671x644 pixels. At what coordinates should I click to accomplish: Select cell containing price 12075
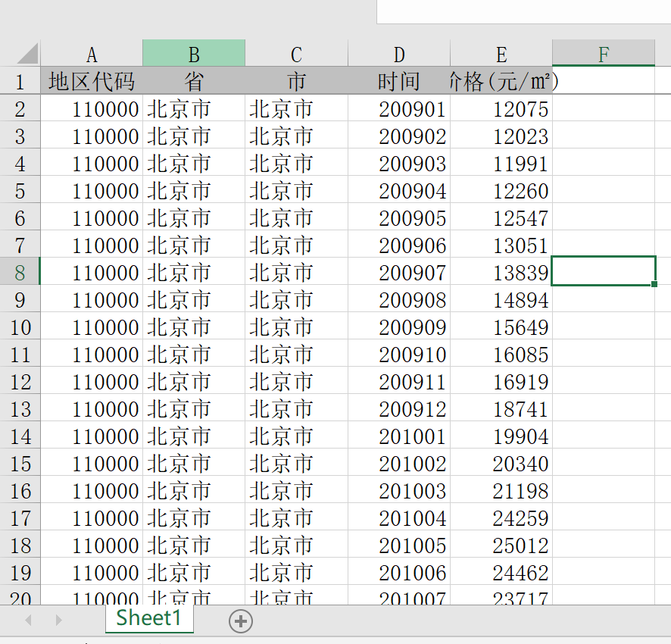pos(501,109)
